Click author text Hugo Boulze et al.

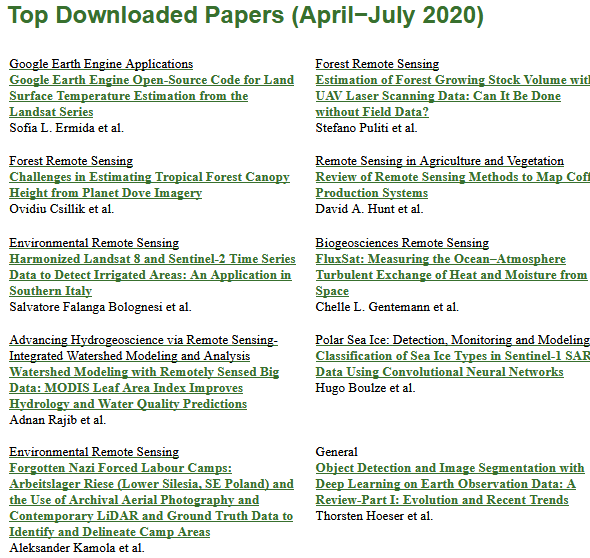365,388
